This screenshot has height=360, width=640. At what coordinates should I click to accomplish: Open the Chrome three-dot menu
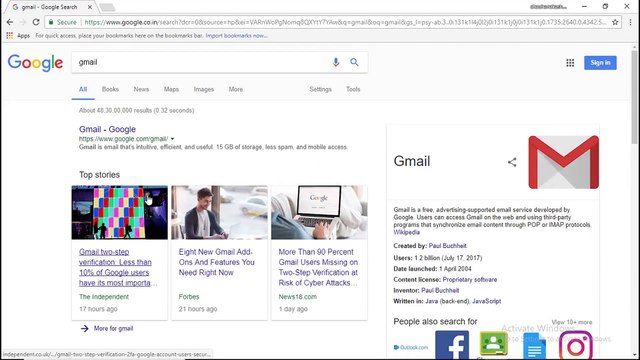(630, 22)
